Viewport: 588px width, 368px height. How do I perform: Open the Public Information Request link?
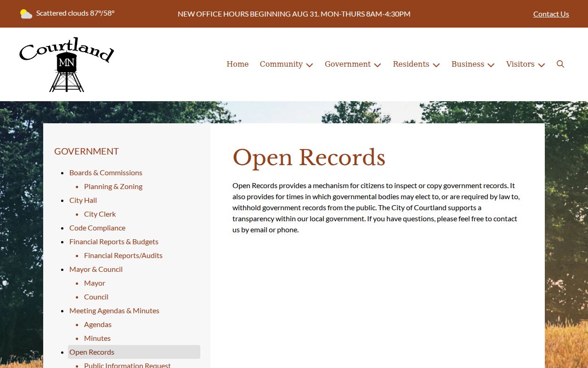(x=127, y=365)
